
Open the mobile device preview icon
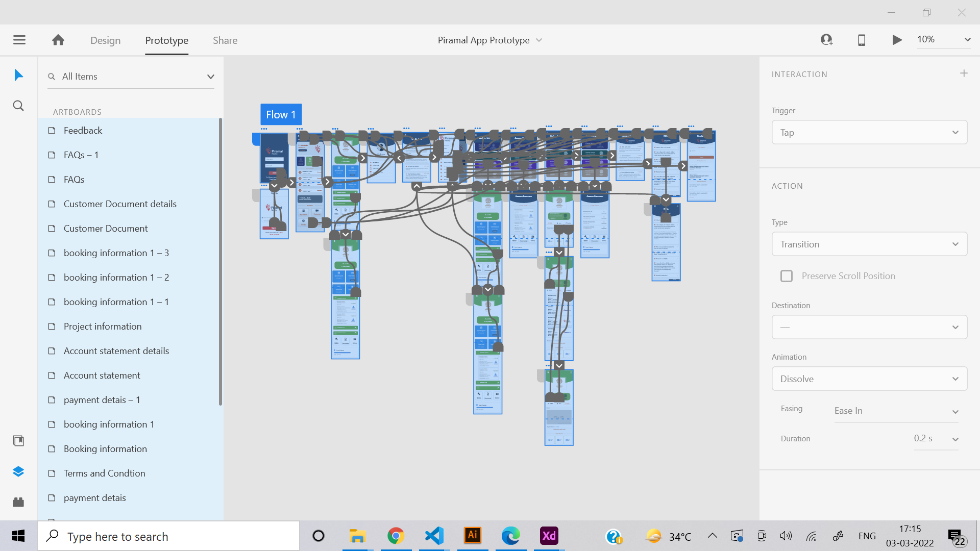pos(862,40)
